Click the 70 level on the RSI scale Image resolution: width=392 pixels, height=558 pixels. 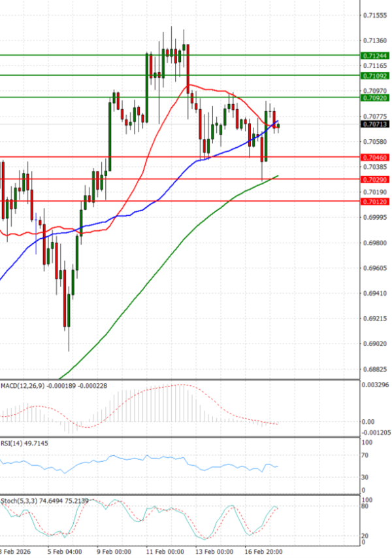coord(365,454)
